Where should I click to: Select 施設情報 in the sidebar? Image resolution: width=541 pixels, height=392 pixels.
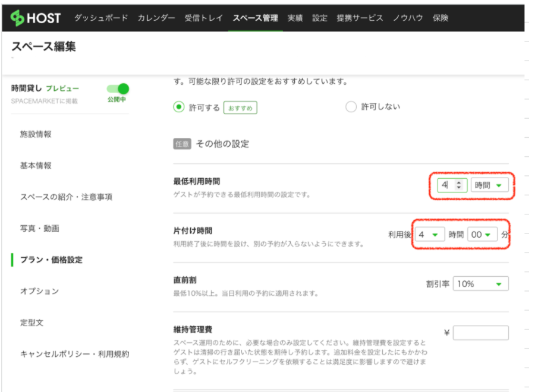pos(36,134)
